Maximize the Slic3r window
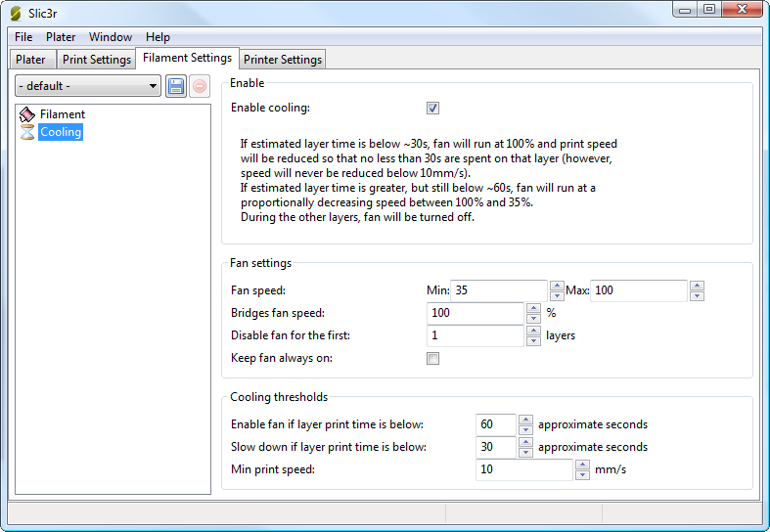This screenshot has width=770, height=532. pyautogui.click(x=709, y=10)
